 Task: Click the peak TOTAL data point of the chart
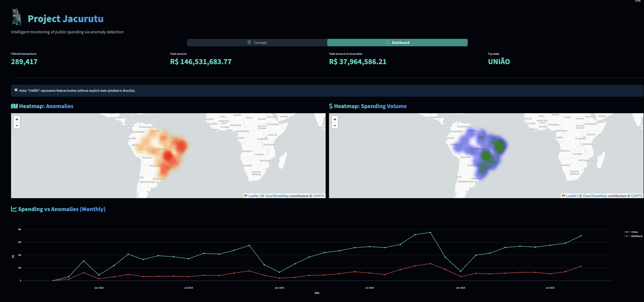430,233
